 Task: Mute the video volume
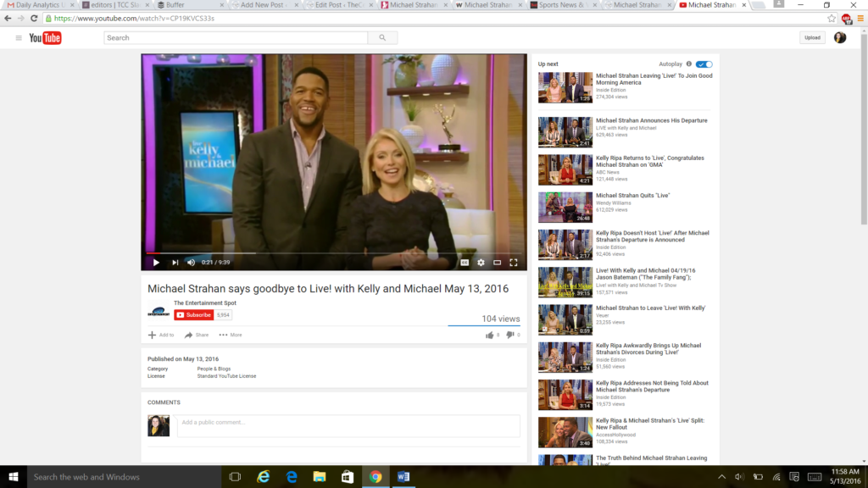tap(191, 263)
